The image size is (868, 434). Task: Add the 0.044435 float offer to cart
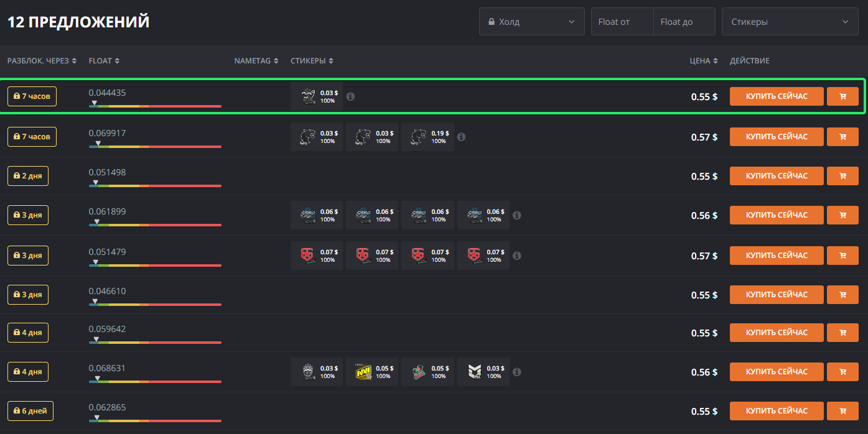(x=842, y=96)
